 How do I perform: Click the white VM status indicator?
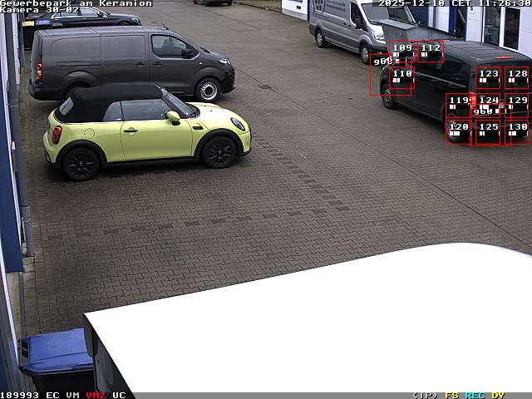pyautogui.click(x=73, y=395)
